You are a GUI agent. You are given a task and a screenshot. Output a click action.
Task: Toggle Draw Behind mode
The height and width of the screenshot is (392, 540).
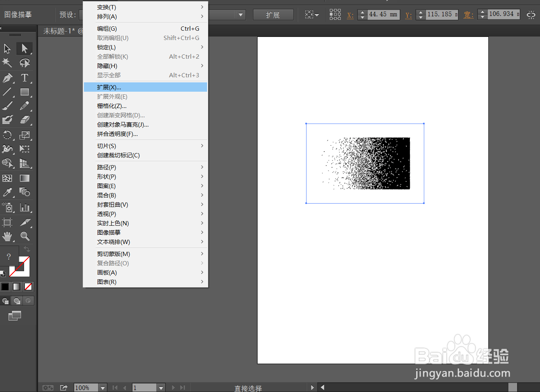(17, 301)
